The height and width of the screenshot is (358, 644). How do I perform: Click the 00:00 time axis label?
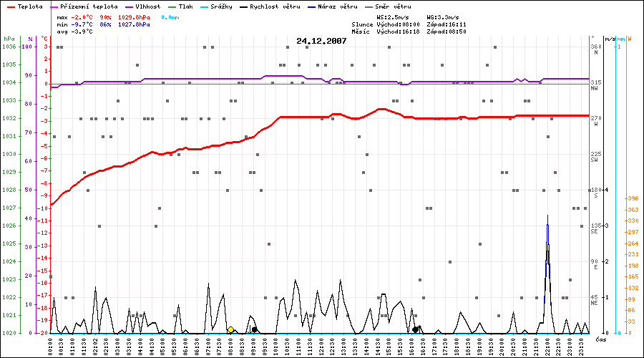[51, 346]
